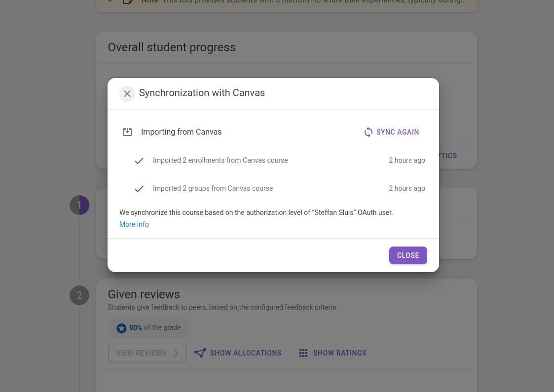
Task: Click the 'Synchronization with Canvas' dialog title
Action: [202, 93]
